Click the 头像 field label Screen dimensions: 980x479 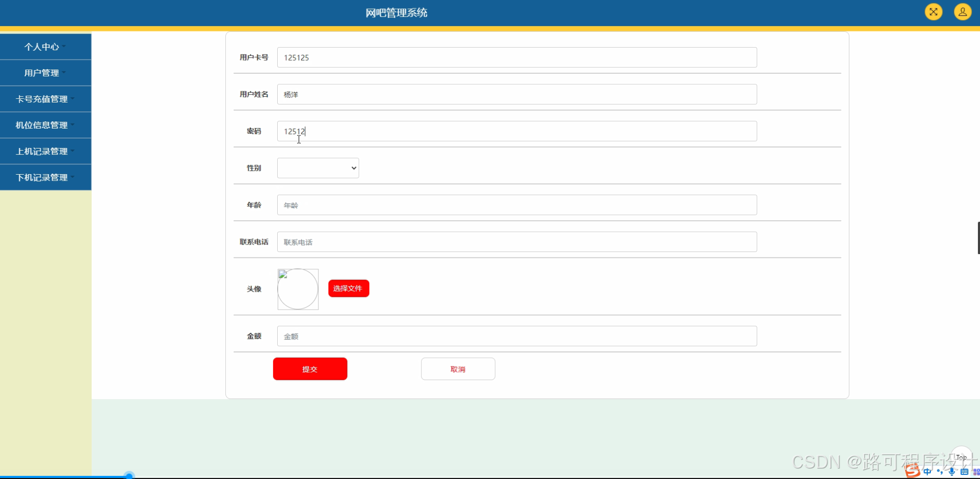click(x=254, y=289)
